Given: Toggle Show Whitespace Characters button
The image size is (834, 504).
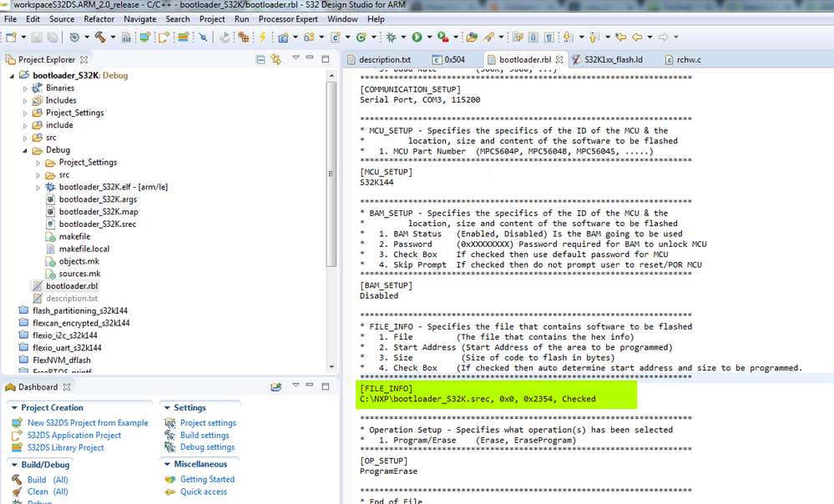Looking at the screenshot, I should click(549, 38).
